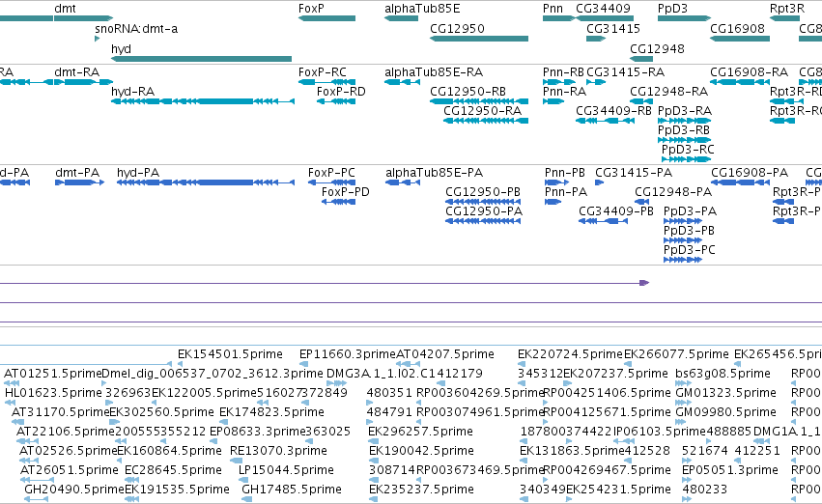Select the FoxP-PC protein label
The image size is (822, 504).
coord(332,173)
